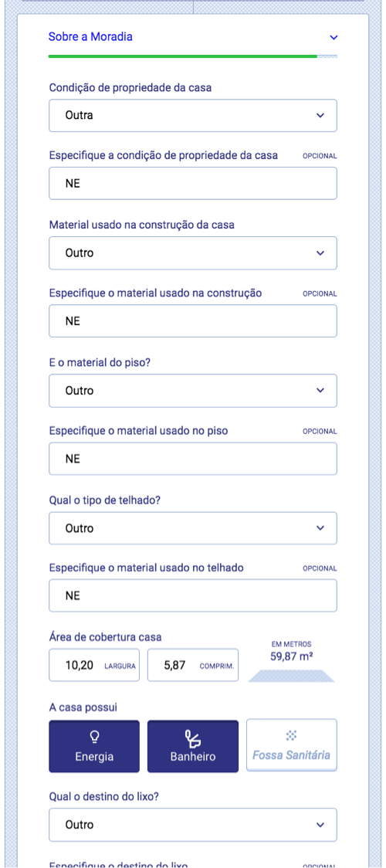Expand the material do piso dropdown
386x868 pixels.
click(x=192, y=390)
